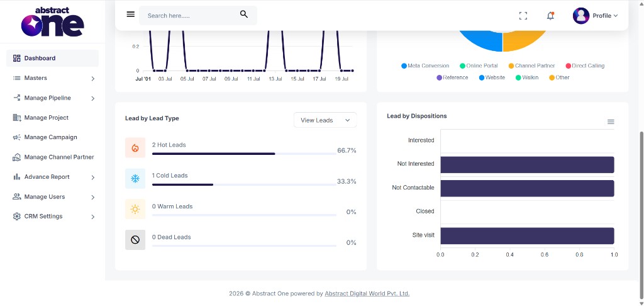Click the Manage Campaign megaphone icon
This screenshot has height=306, width=644.
(17, 137)
